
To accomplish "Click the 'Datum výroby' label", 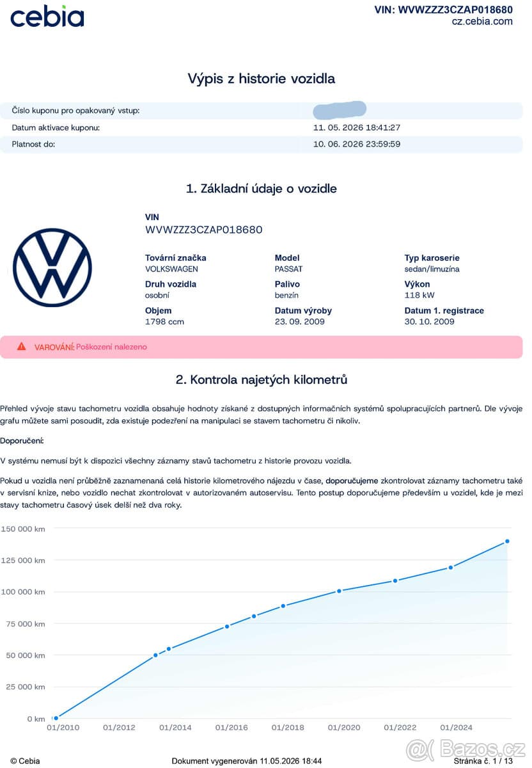I will pos(303,310).
